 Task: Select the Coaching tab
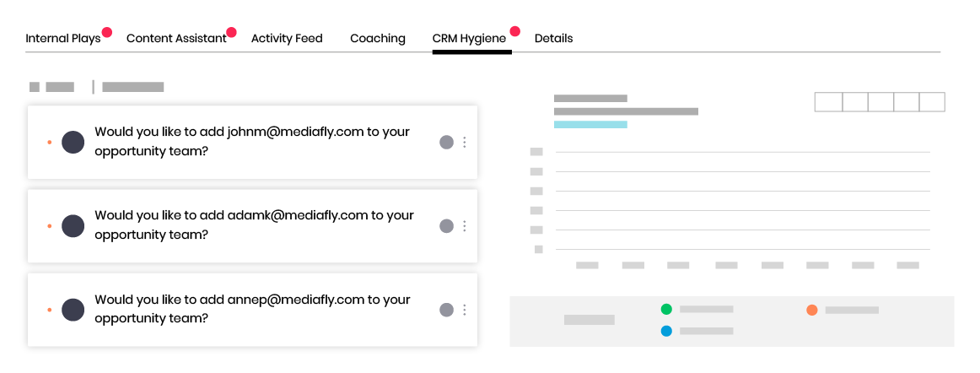(378, 38)
